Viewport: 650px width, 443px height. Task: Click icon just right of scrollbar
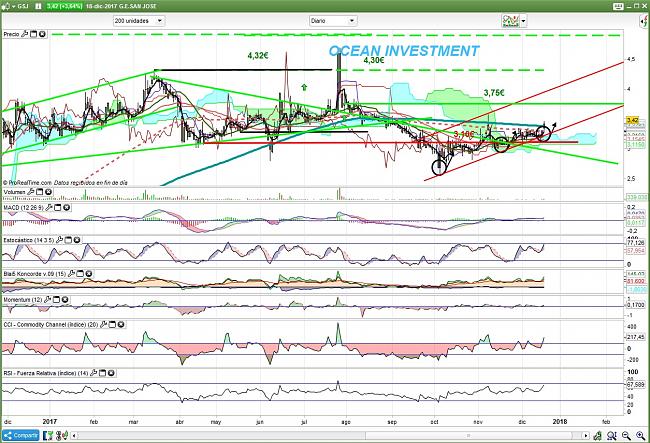coord(597,436)
